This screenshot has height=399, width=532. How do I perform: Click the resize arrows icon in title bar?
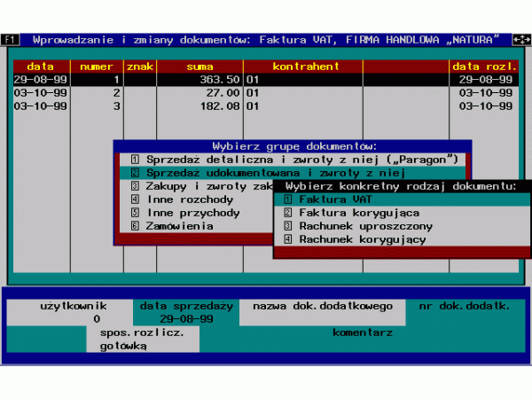tap(518, 39)
